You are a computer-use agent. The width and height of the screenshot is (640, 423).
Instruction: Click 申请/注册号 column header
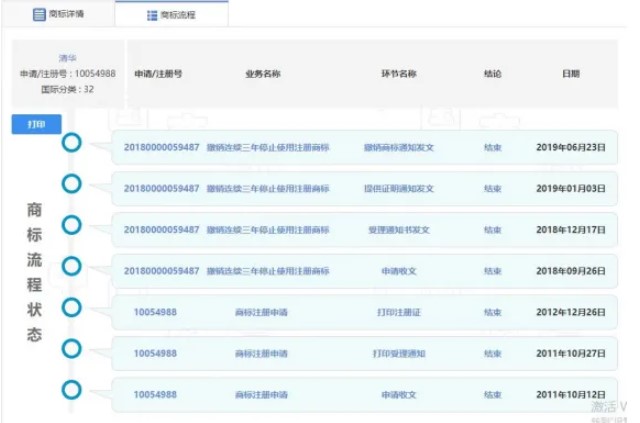[x=158, y=74]
